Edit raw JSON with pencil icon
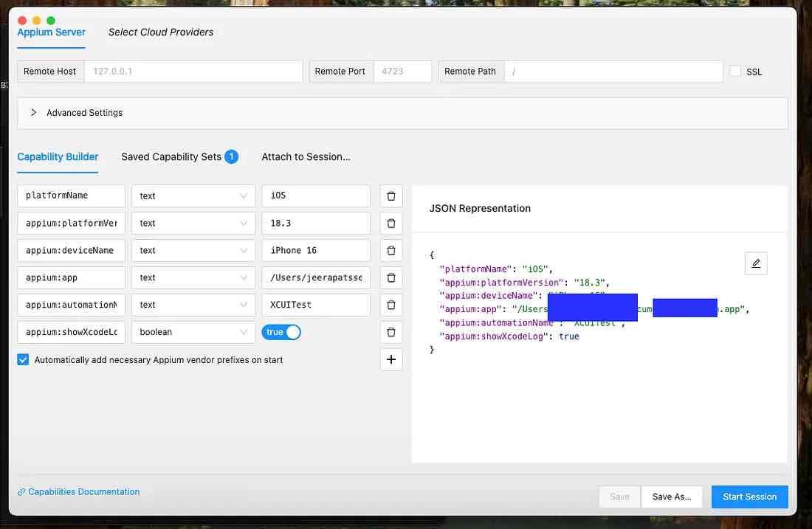Image resolution: width=812 pixels, height=529 pixels. coord(756,263)
